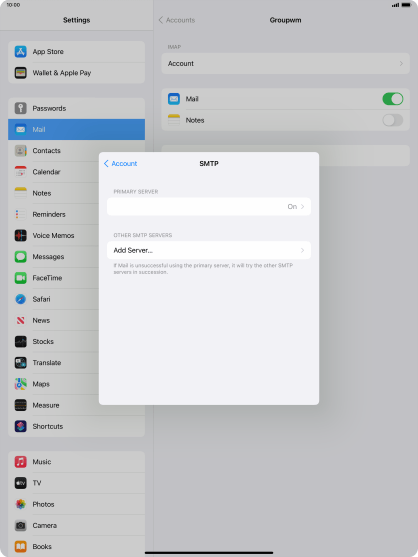
Task: Expand the Add Server row chevron
Action: click(x=302, y=250)
